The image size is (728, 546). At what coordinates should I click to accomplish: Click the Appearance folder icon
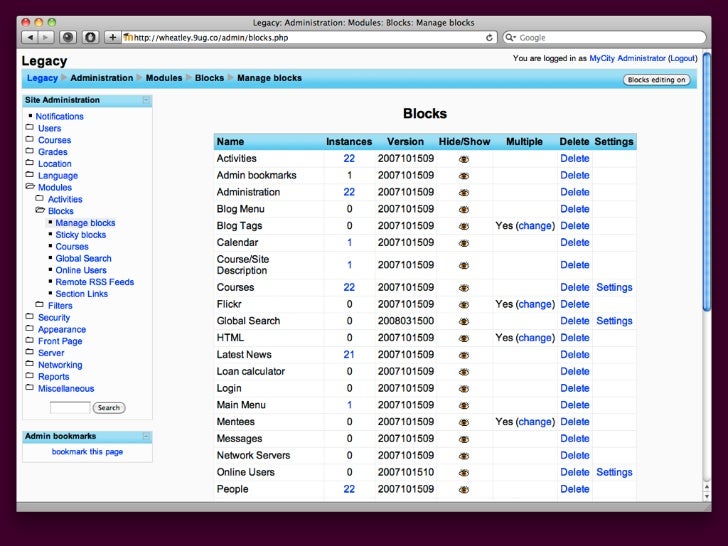click(30, 329)
